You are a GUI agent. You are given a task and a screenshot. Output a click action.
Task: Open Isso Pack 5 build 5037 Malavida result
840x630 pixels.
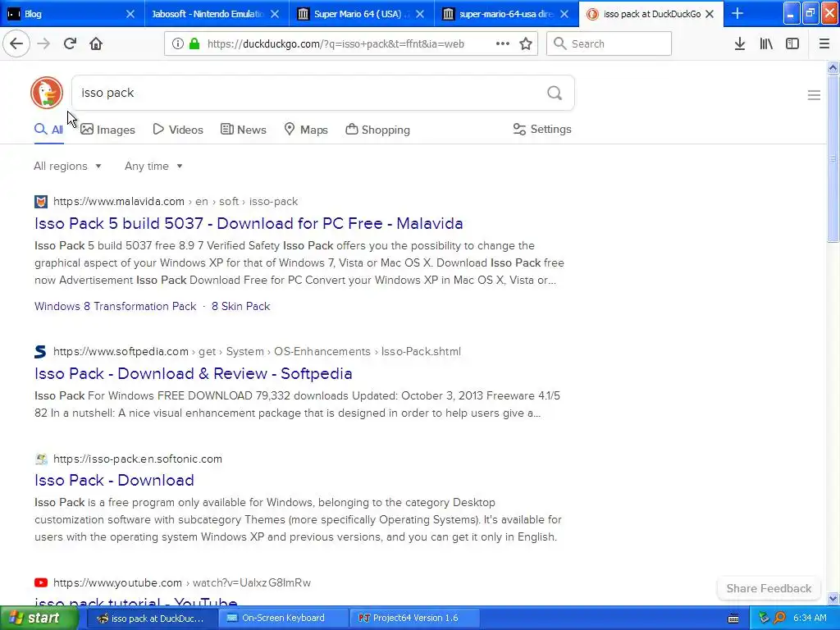tap(249, 223)
